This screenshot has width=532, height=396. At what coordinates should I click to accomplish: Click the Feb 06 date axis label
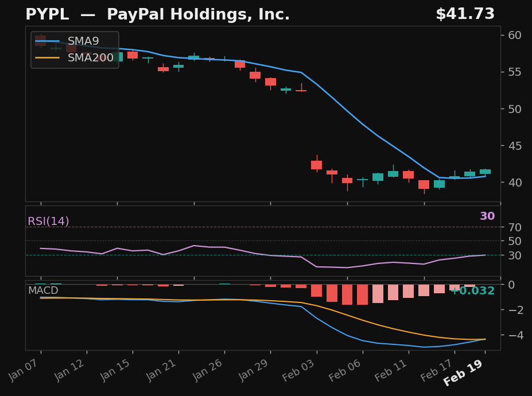coord(345,370)
